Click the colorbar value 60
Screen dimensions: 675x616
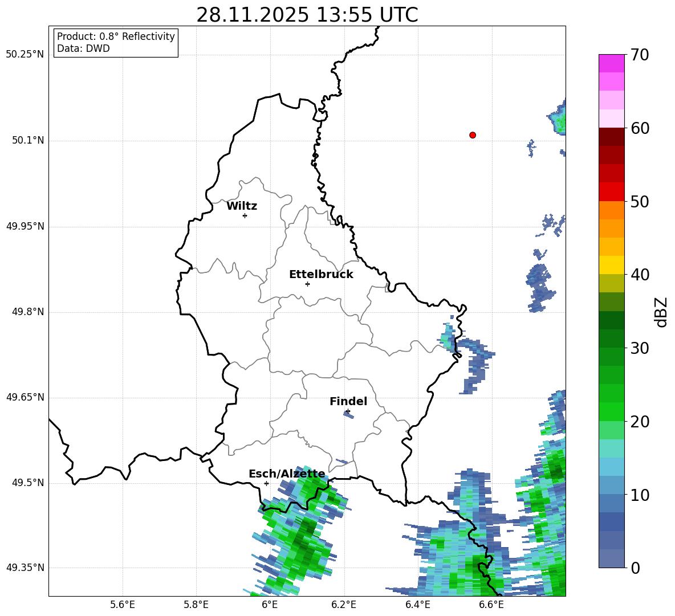[640, 128]
